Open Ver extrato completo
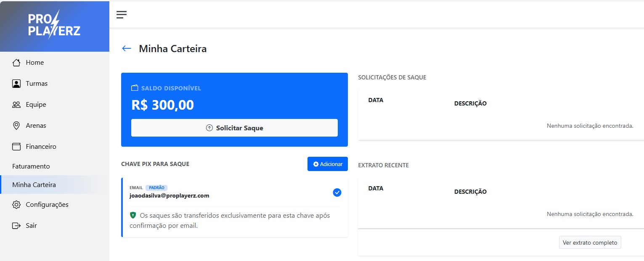 pyautogui.click(x=590, y=243)
